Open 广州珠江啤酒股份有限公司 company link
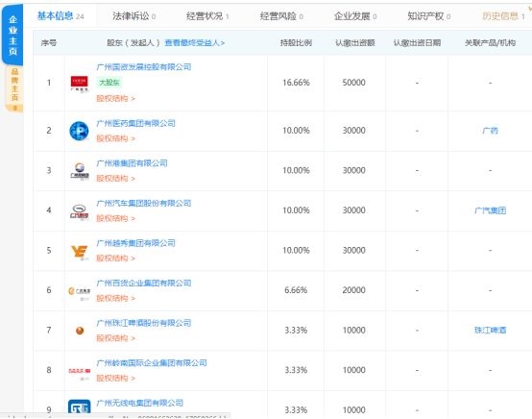532x419 pixels. click(144, 323)
